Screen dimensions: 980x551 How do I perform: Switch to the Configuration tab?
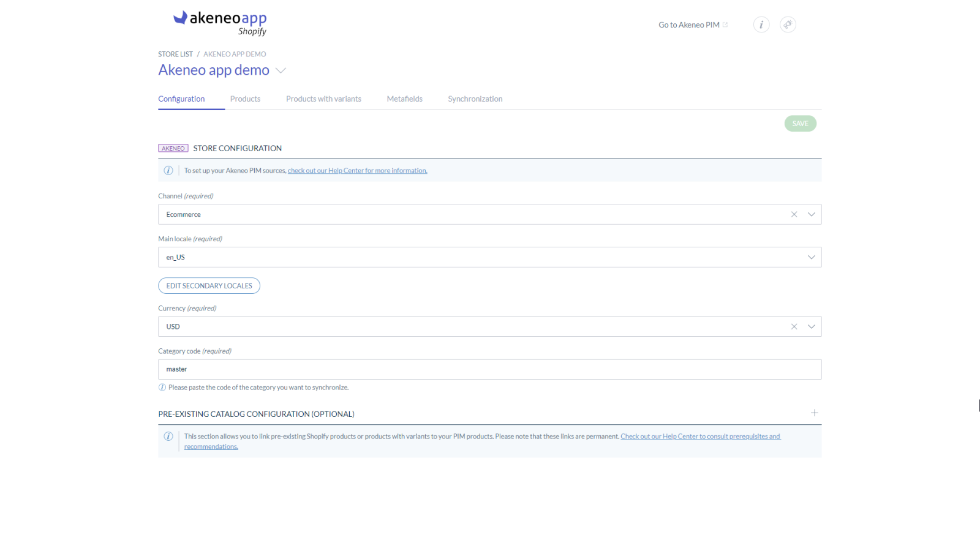point(181,99)
